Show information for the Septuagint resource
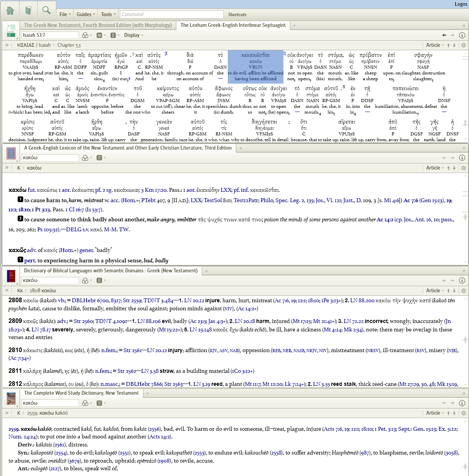 point(462,35)
